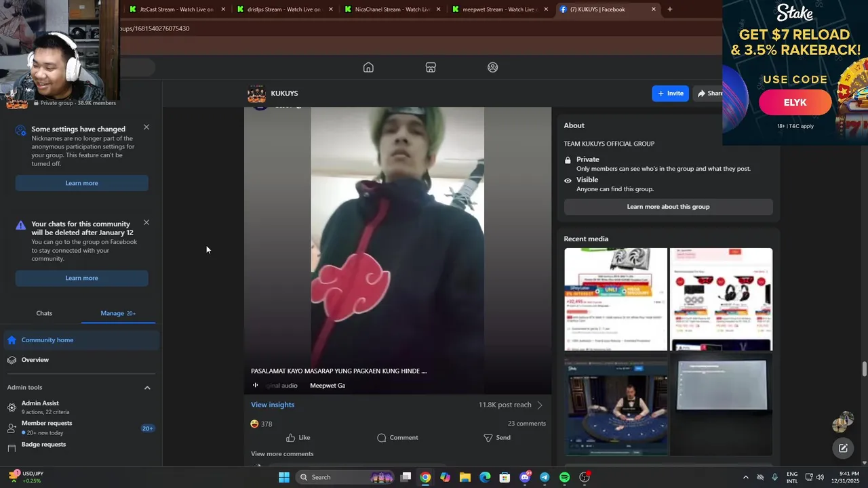Open OBS Studio from the taskbar
The height and width of the screenshot is (488, 868).
pos(585,477)
